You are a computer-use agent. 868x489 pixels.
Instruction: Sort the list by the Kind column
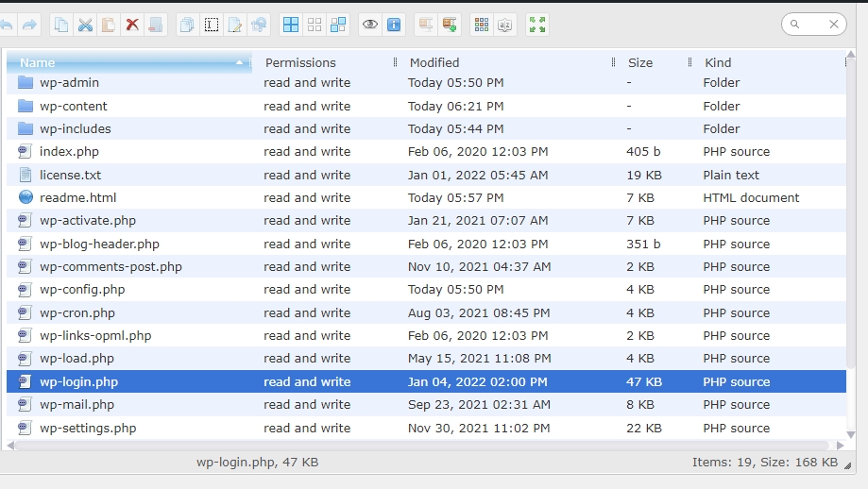(x=718, y=63)
